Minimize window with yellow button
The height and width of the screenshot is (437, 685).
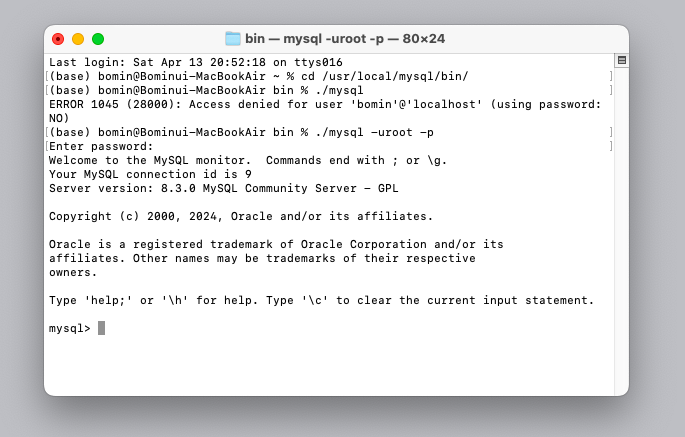click(78, 39)
